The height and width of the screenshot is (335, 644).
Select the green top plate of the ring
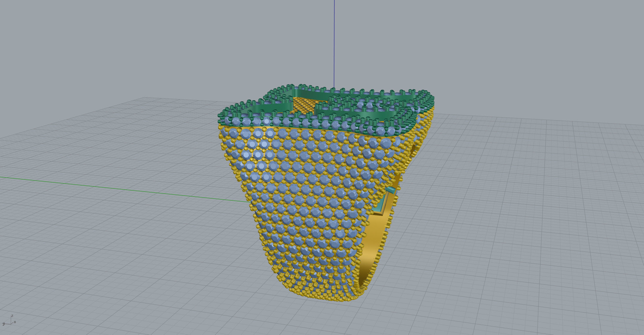click(x=326, y=110)
